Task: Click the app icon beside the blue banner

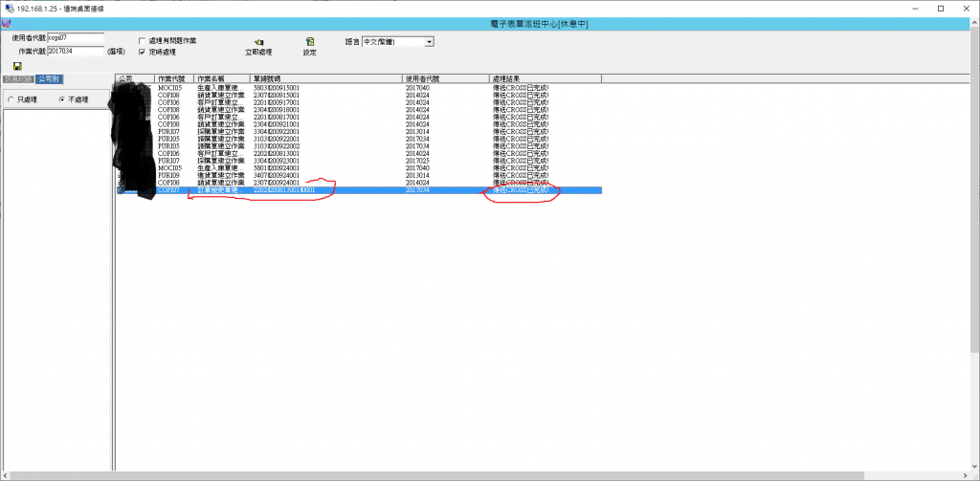Action: point(6,24)
